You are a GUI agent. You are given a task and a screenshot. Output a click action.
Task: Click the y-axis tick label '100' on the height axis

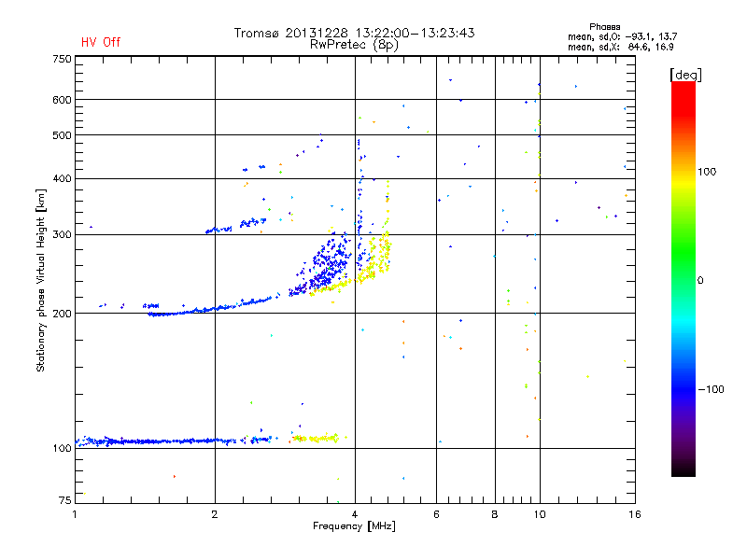click(x=62, y=448)
